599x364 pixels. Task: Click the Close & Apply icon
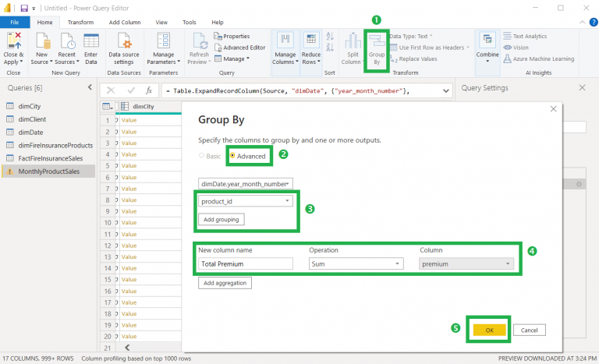point(13,41)
